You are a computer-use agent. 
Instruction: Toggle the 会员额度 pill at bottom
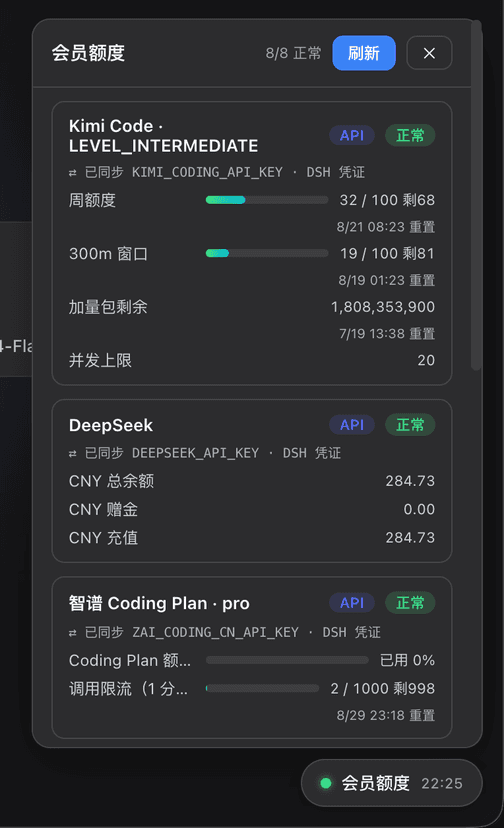click(x=391, y=783)
